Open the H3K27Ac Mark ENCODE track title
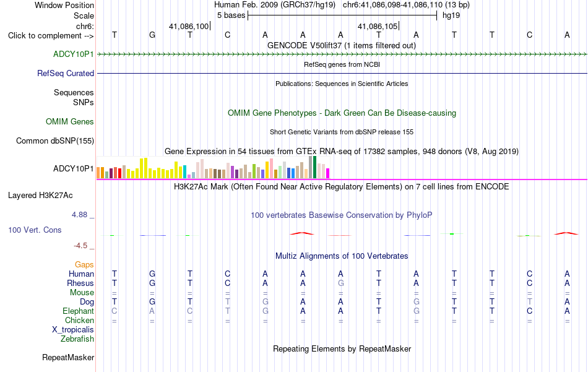Image resolution: width=588 pixels, height=372 pixels. (341, 187)
